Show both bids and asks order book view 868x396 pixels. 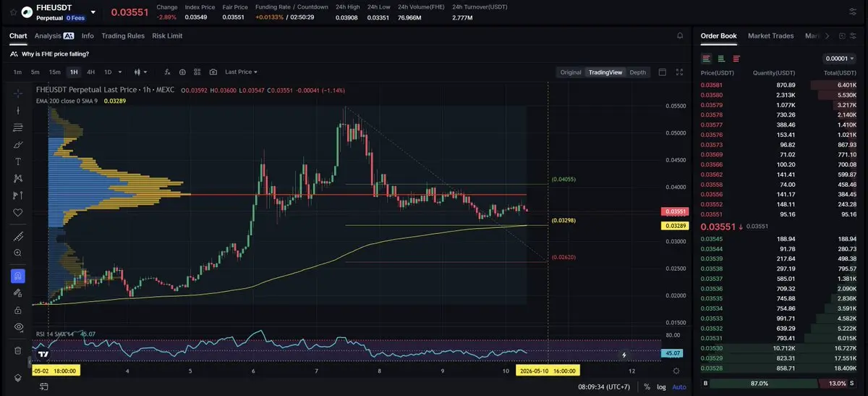click(706, 59)
